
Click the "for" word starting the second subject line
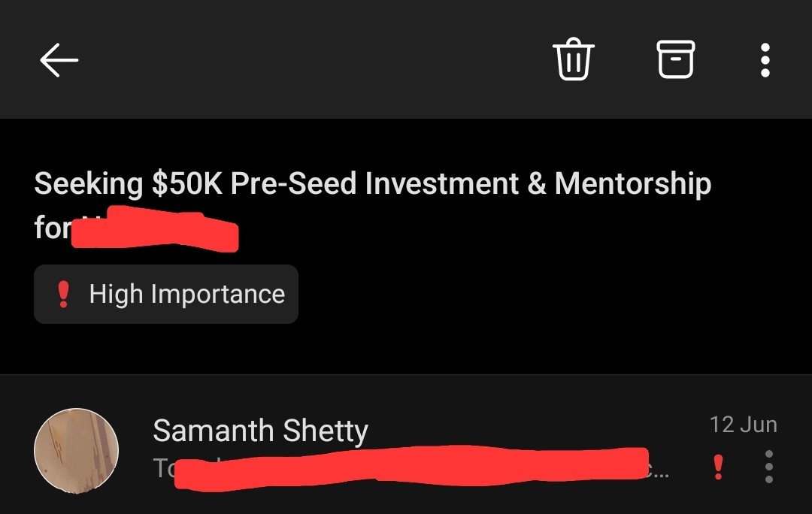coord(51,228)
